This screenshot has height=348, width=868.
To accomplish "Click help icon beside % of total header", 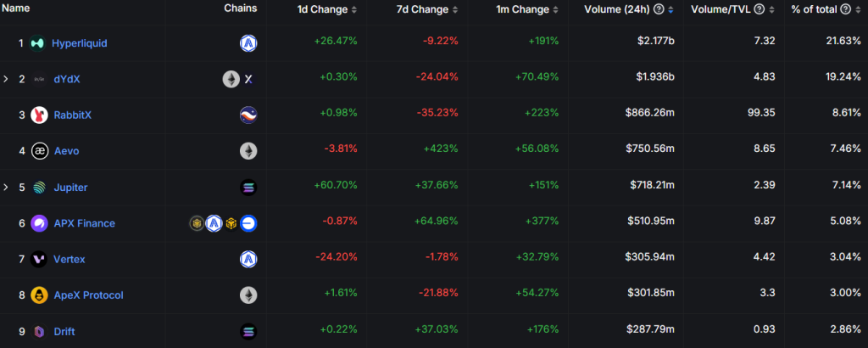I will [844, 9].
